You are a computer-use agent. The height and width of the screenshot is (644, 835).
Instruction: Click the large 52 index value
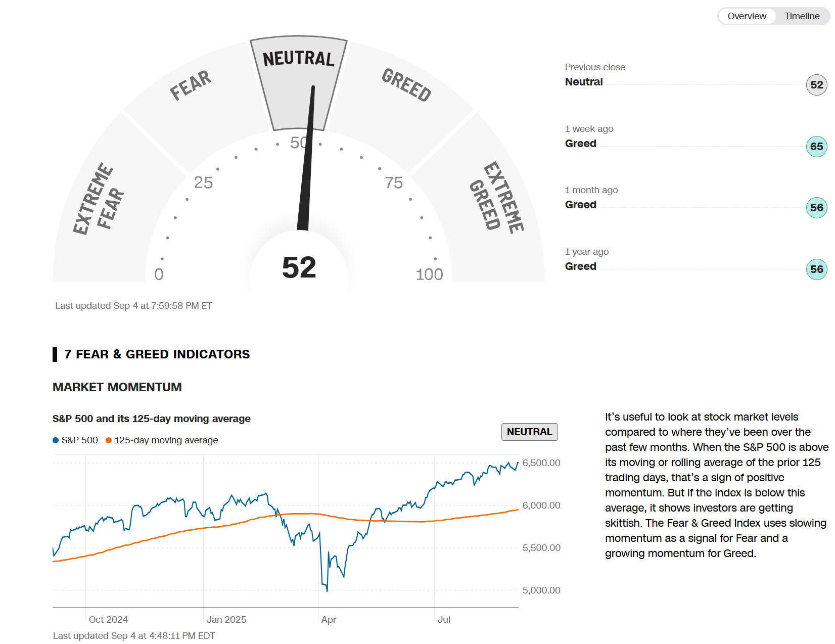pos(299,267)
